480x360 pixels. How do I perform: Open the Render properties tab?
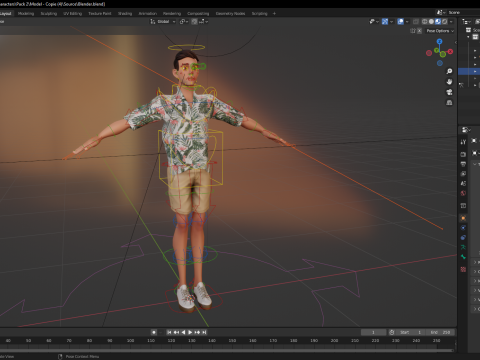(463, 154)
